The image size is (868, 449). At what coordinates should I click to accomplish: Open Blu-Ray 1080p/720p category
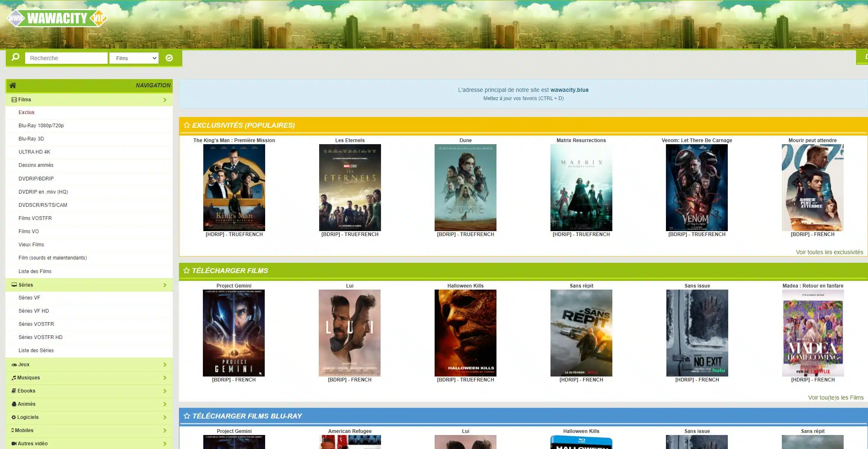[x=41, y=126]
